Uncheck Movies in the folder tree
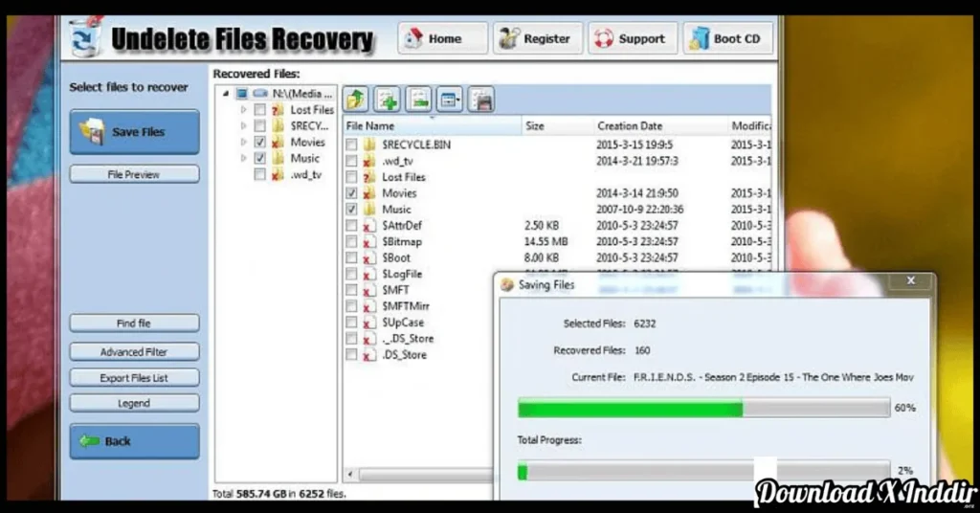The image size is (980, 513). pyautogui.click(x=260, y=143)
